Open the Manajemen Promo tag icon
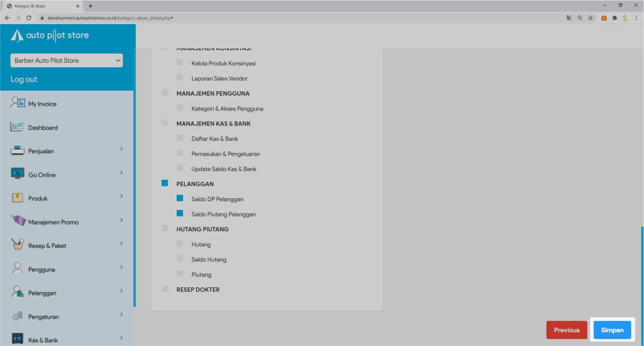This screenshot has height=346, width=644. (x=18, y=220)
